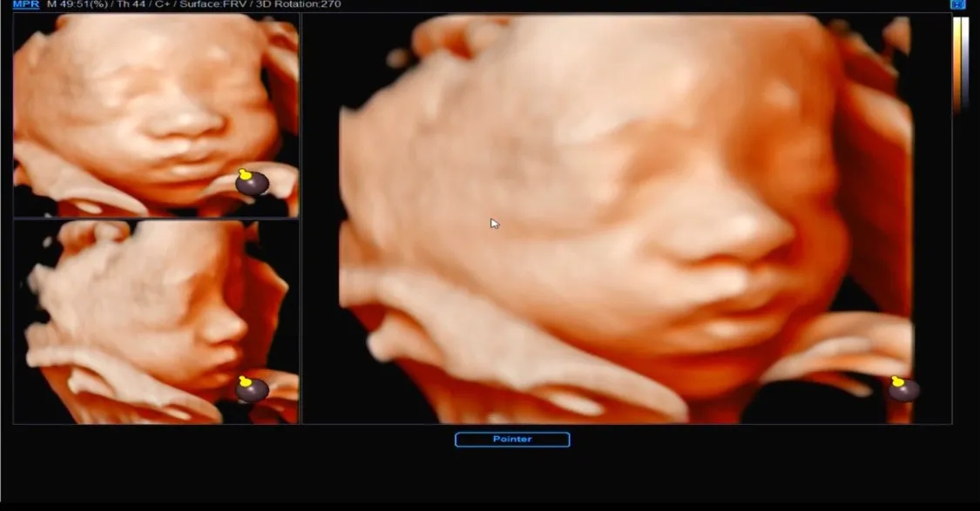Click the light source icon in main 3D view
The width and height of the screenshot is (980, 511).
(x=903, y=388)
